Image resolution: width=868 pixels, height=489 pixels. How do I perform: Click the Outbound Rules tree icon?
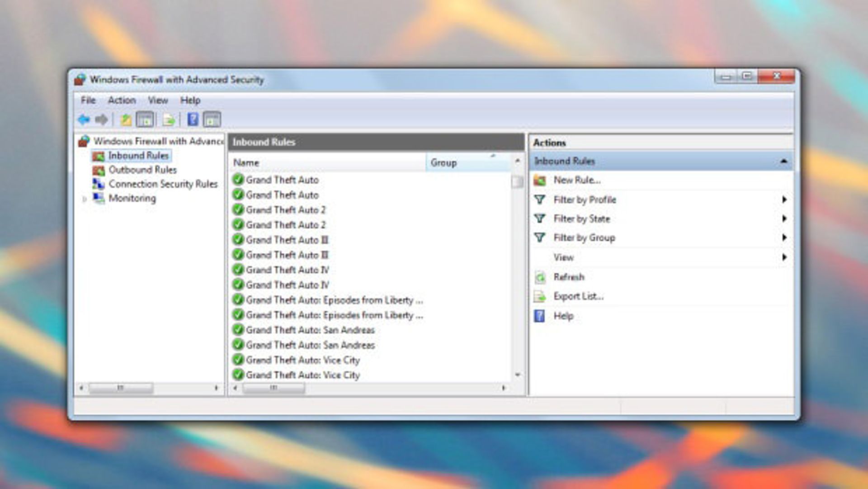(99, 171)
